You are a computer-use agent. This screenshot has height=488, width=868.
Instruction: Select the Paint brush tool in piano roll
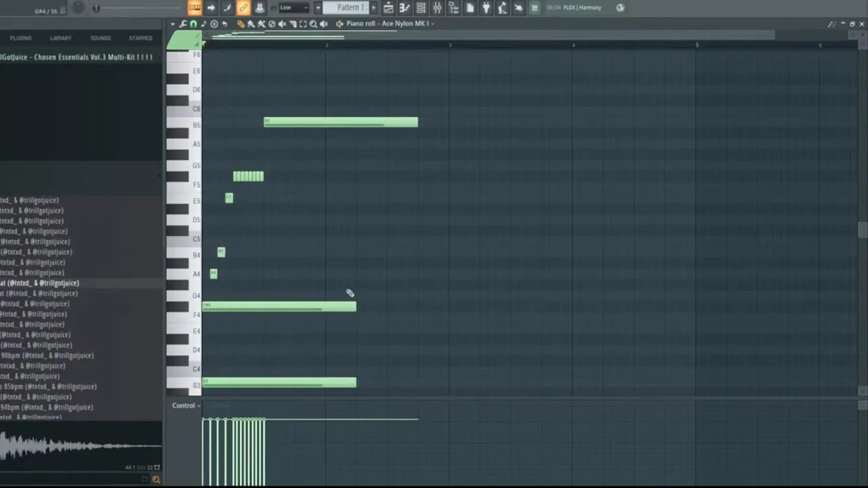pyautogui.click(x=251, y=24)
